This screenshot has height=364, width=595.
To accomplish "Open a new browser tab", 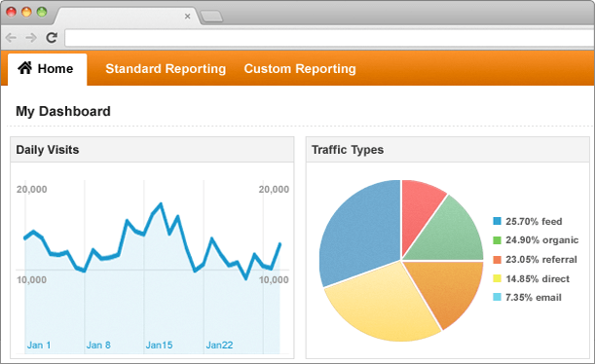I will pyautogui.click(x=211, y=17).
